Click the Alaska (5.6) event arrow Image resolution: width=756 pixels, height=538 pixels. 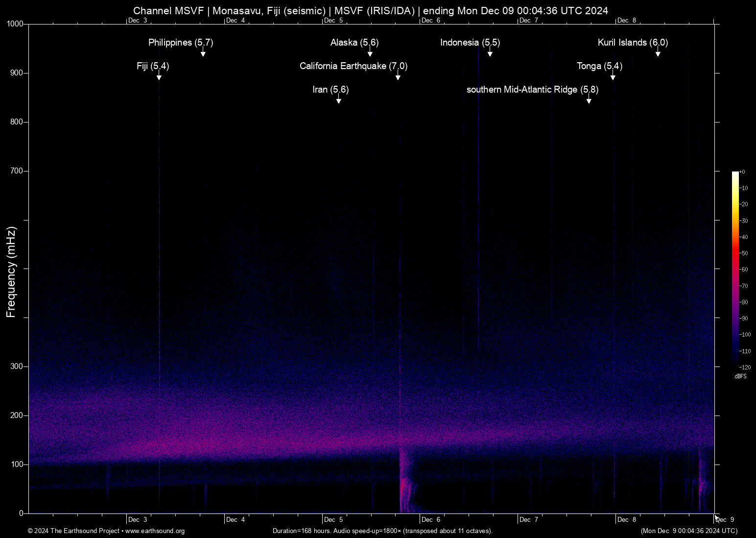[x=369, y=53]
